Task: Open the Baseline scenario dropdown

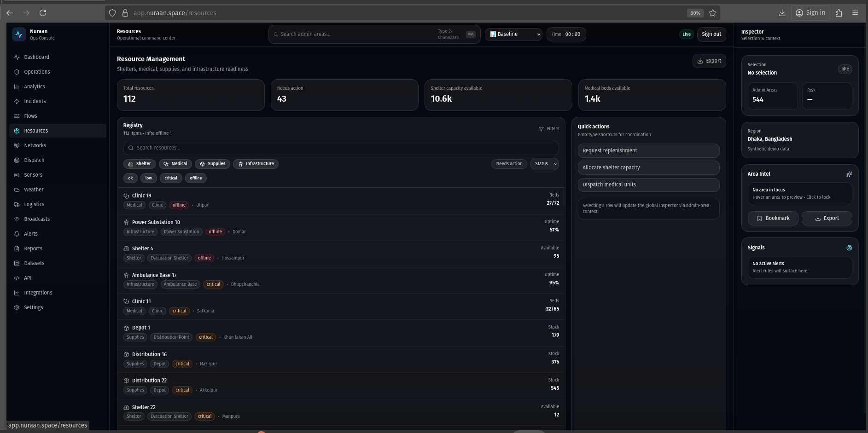Action: (514, 34)
